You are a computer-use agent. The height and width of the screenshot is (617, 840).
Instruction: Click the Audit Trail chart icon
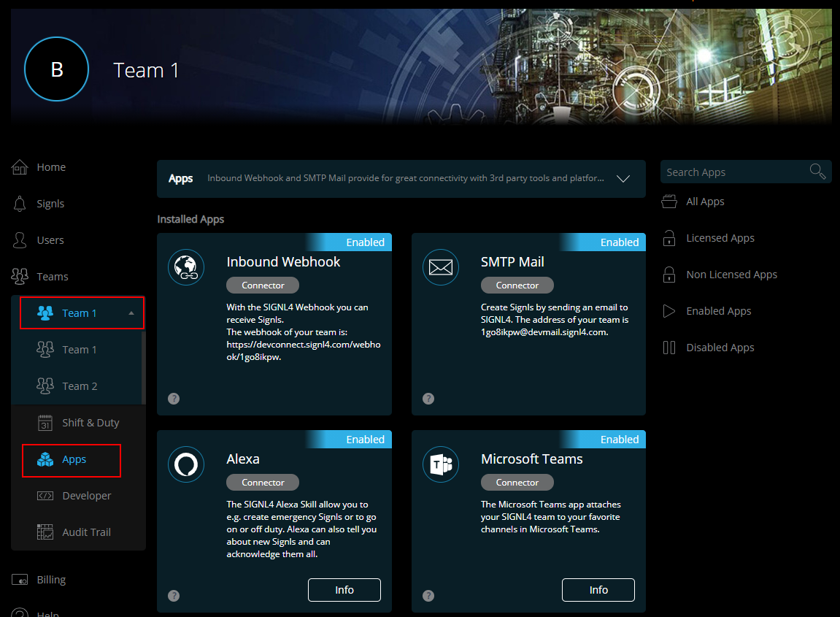coord(45,532)
